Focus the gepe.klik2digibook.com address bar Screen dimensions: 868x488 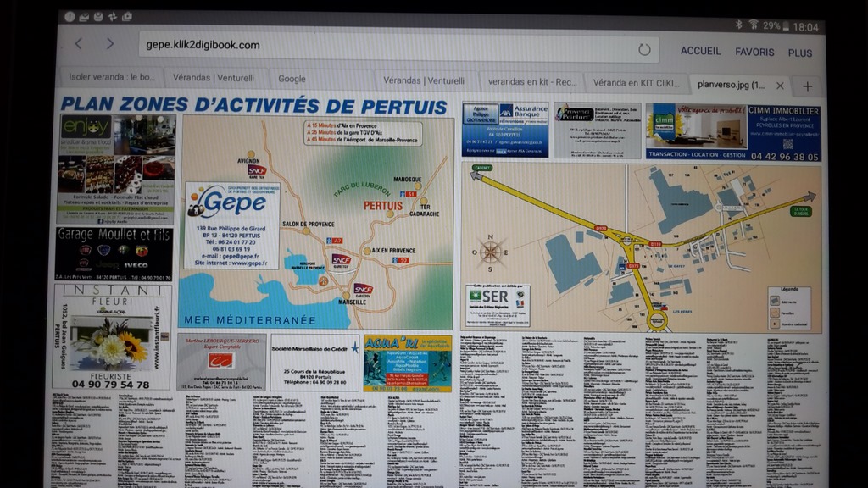coord(398,47)
